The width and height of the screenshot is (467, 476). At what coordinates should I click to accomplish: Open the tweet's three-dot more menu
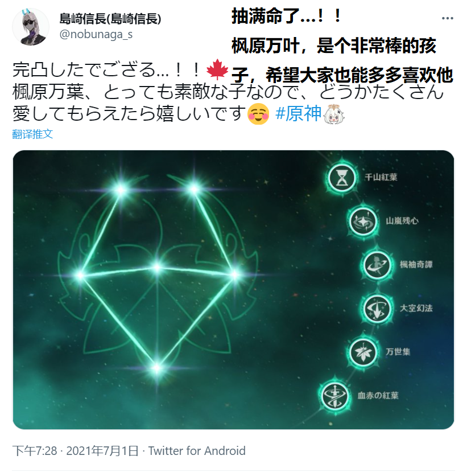(448, 18)
